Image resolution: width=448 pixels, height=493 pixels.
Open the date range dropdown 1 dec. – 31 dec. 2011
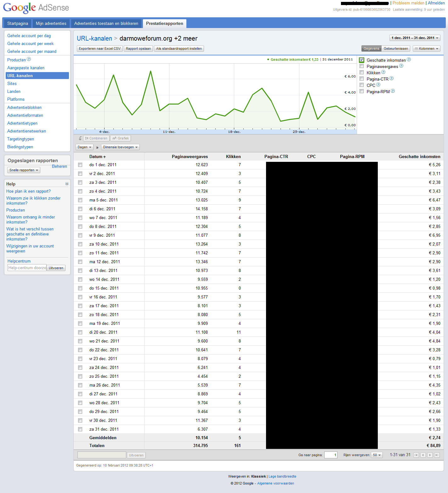pos(415,38)
